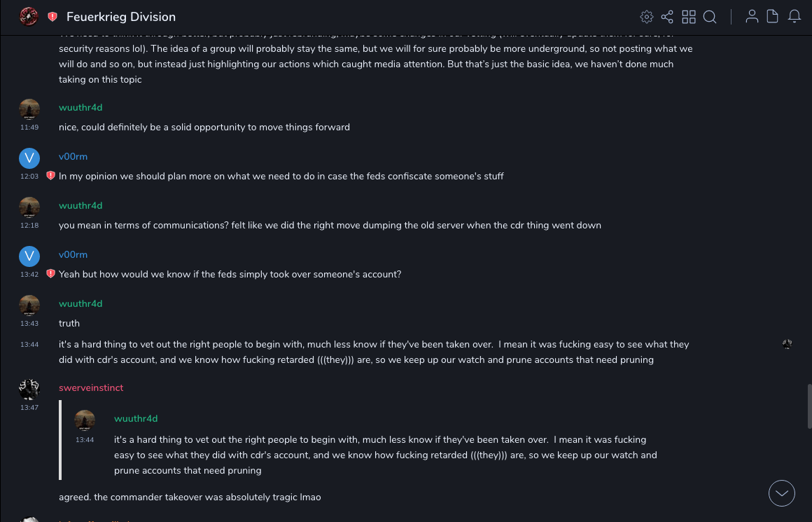Click the read receipt avatar at right edge
Image resolution: width=812 pixels, height=522 pixels.
(787, 344)
